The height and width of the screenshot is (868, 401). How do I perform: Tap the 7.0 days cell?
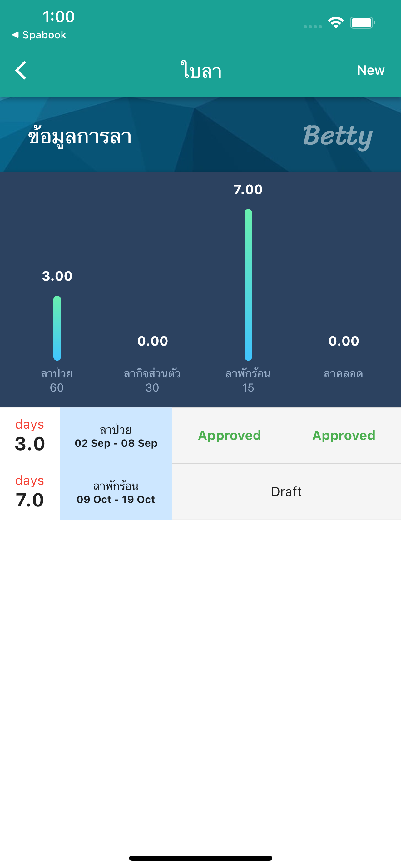30,492
